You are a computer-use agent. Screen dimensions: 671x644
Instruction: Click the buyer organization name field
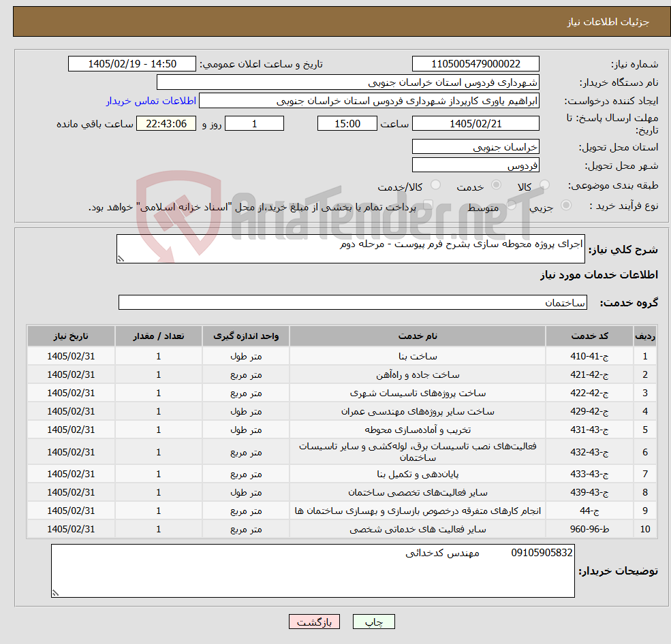pos(348,82)
